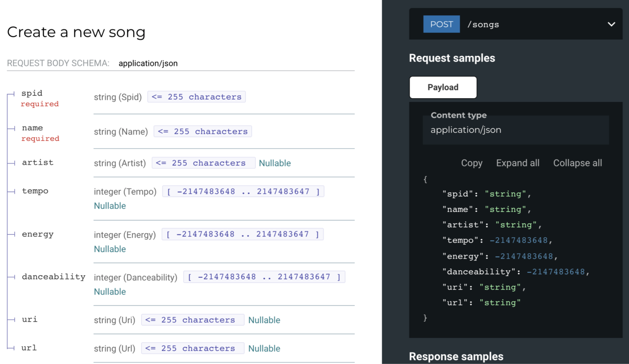Viewport: 629px width, 364px height.
Task: Expand the /songs endpoint chevron
Action: pos(611,24)
